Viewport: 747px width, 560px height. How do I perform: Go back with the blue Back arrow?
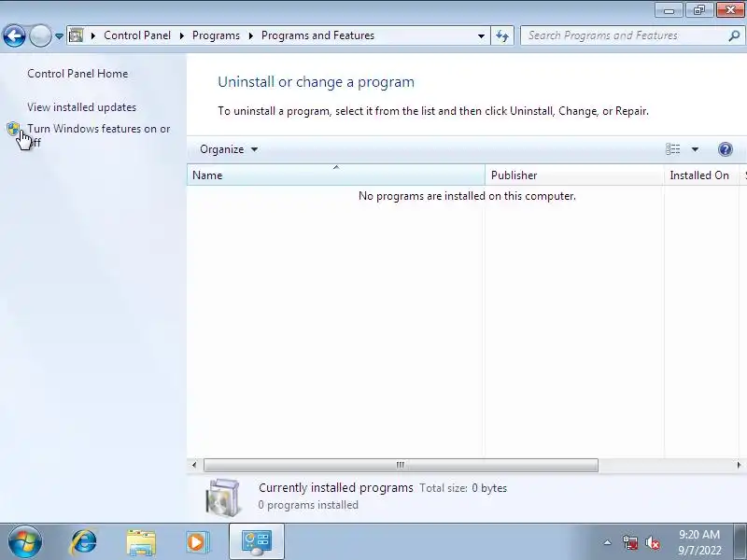click(x=14, y=35)
